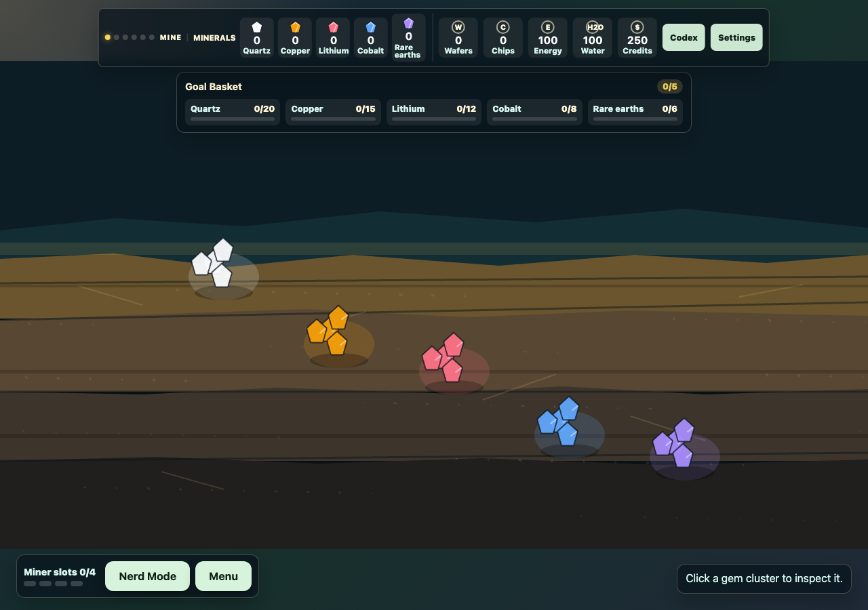Image resolution: width=868 pixels, height=610 pixels.
Task: Open Settings
Action: coord(736,37)
